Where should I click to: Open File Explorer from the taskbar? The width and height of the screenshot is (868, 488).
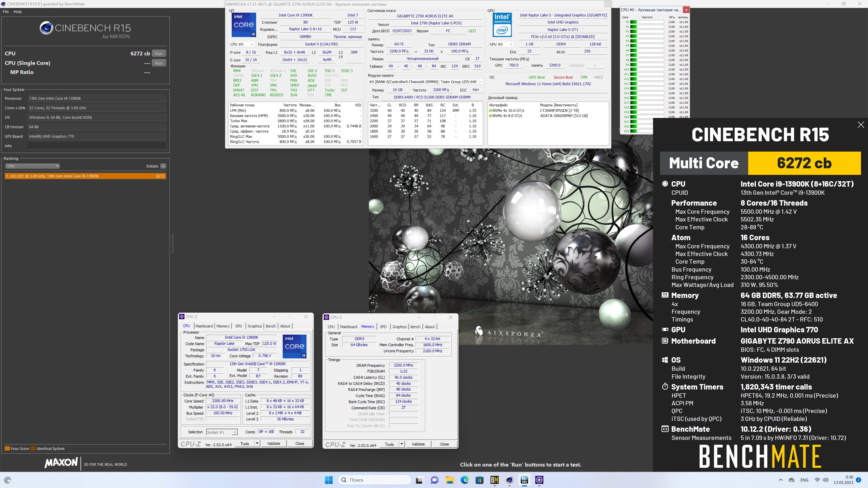pyautogui.click(x=450, y=480)
